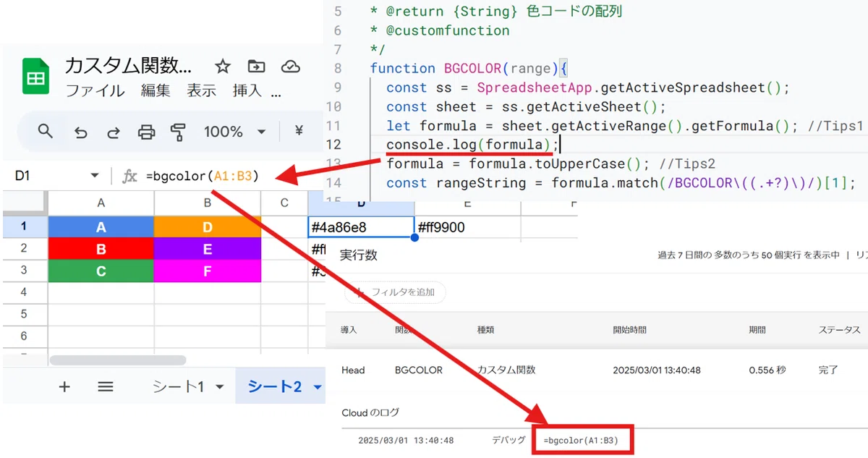
Task: Select cell containing #4a86e8
Action: point(361,227)
